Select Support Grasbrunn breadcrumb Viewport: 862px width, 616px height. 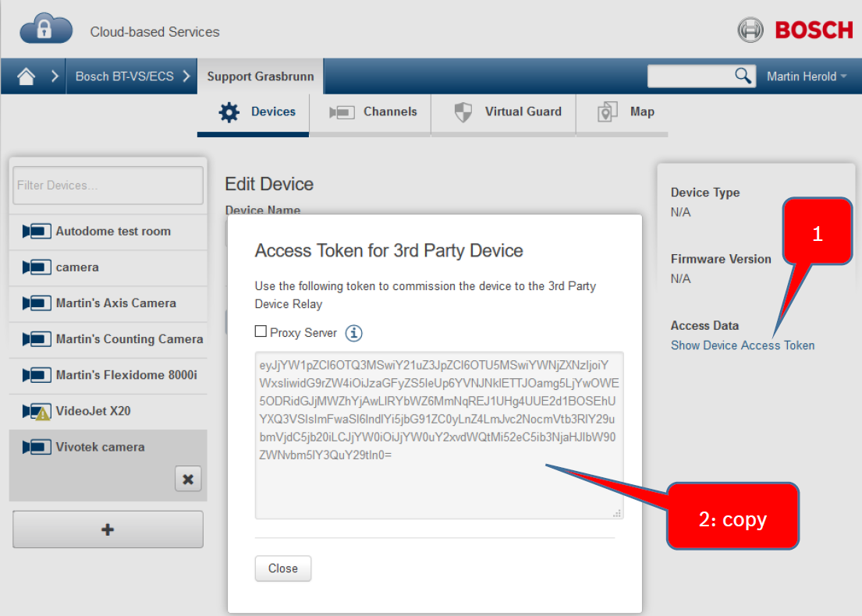(261, 76)
